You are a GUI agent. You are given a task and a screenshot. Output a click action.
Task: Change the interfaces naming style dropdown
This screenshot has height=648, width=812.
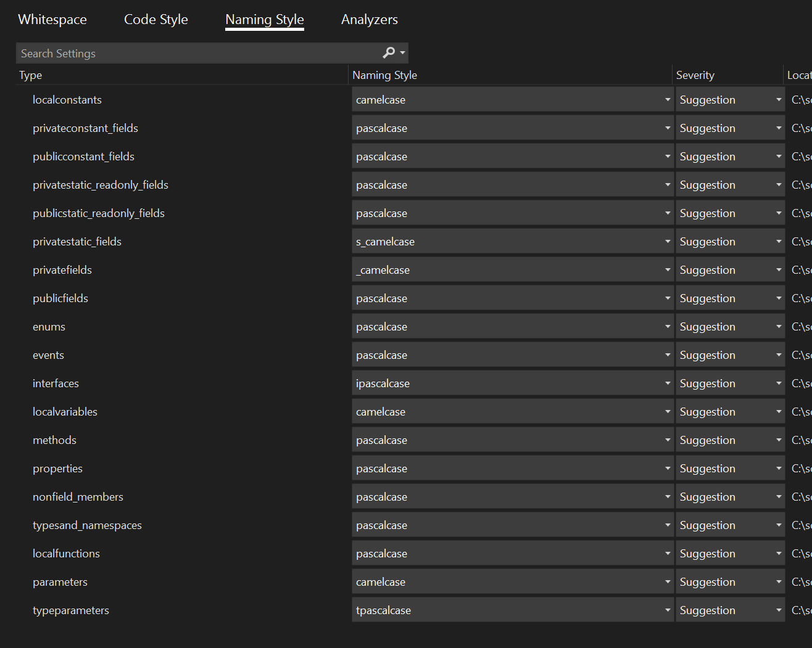point(512,383)
